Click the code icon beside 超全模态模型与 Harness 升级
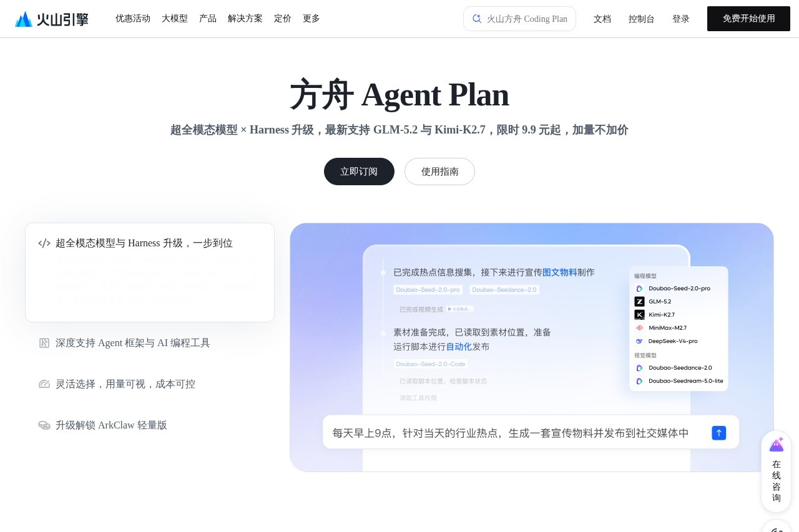Image resolution: width=799 pixels, height=532 pixels. click(x=44, y=243)
